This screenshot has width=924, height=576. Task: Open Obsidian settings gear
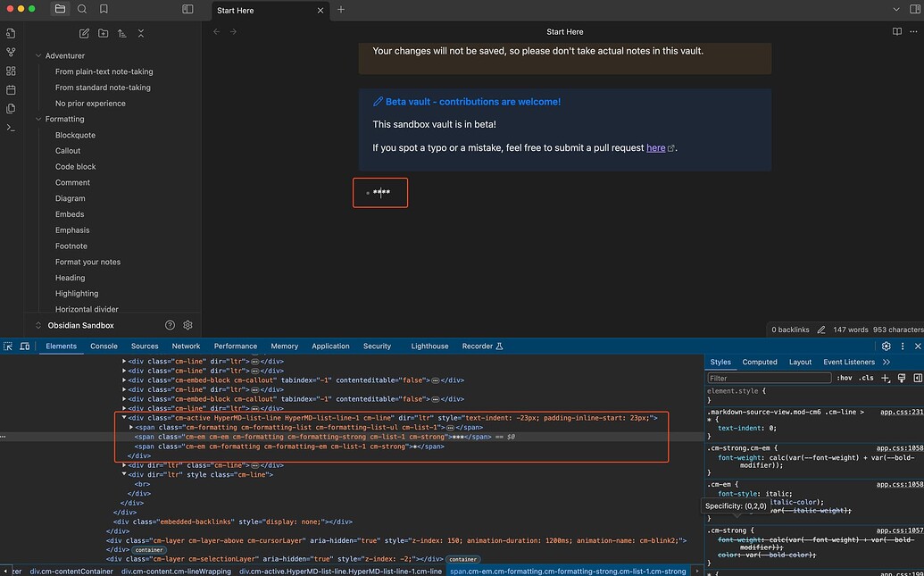(x=188, y=325)
